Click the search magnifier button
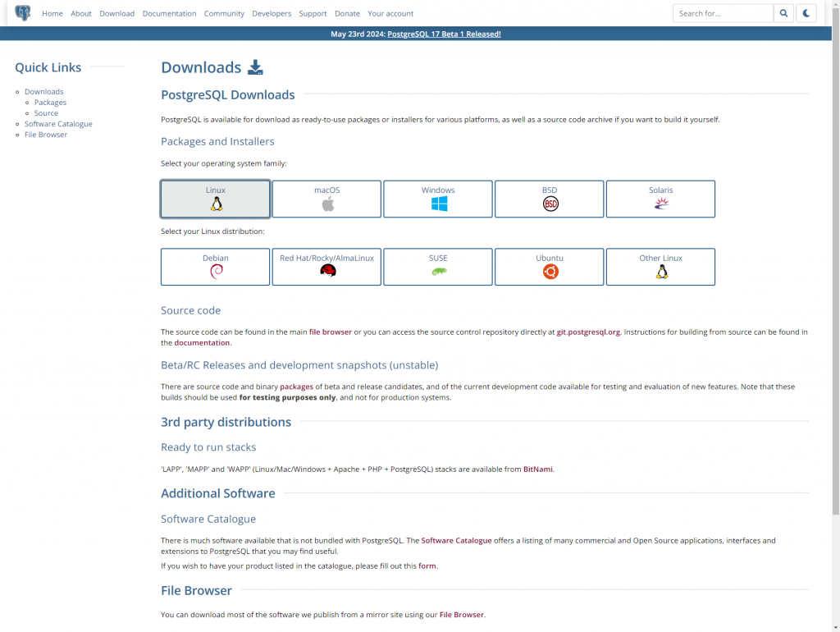The height and width of the screenshot is (632, 840). tap(783, 13)
